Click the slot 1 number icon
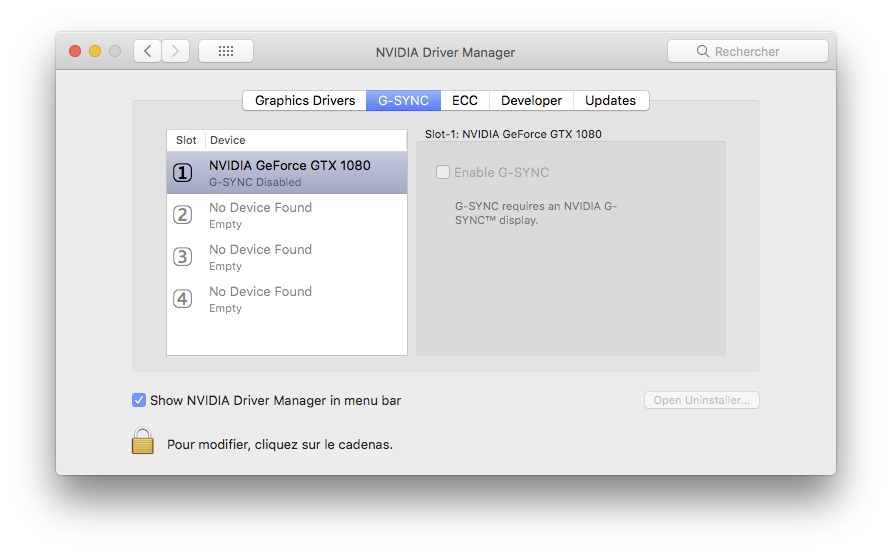 183,172
